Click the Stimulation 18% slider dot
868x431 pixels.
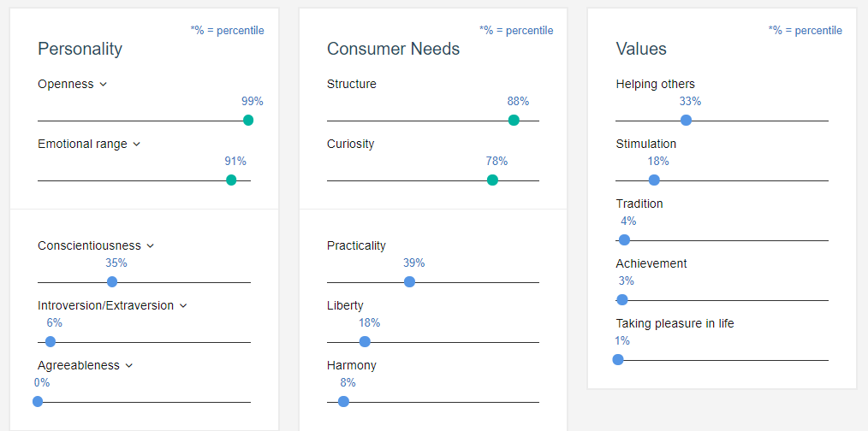(x=654, y=180)
